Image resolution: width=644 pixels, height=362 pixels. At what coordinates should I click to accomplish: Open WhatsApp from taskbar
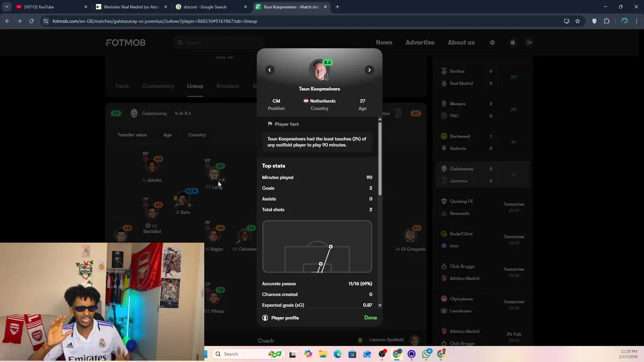[x=427, y=354]
